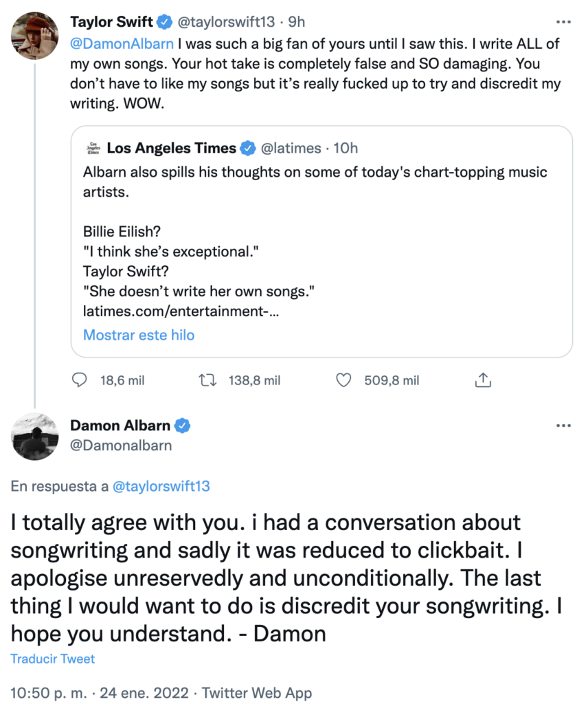Click the Los Angeles Times logo icon
Image resolution: width=588 pixels, height=704 pixels.
pos(92,148)
